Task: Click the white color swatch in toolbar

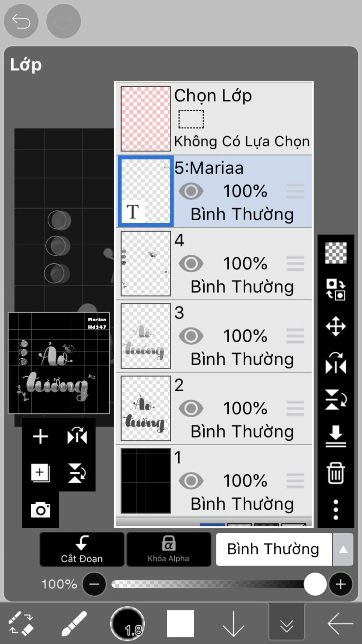Action: pyautogui.click(x=180, y=624)
